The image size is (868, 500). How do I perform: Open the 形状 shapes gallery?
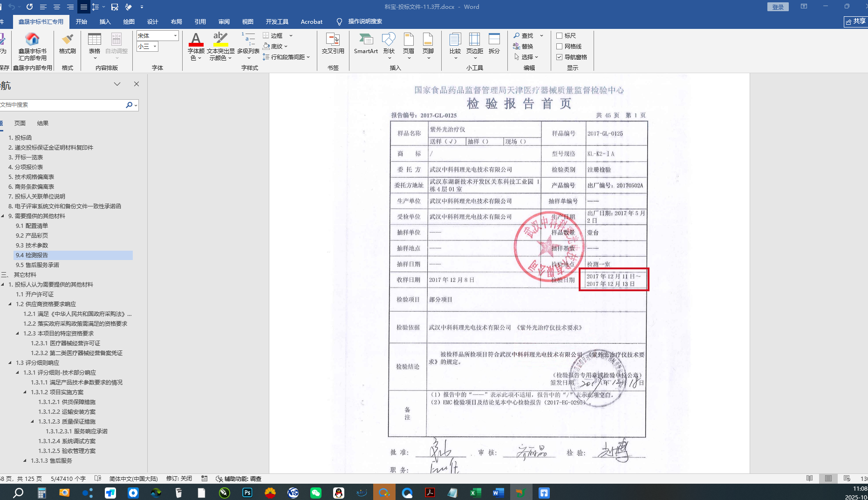pos(389,40)
